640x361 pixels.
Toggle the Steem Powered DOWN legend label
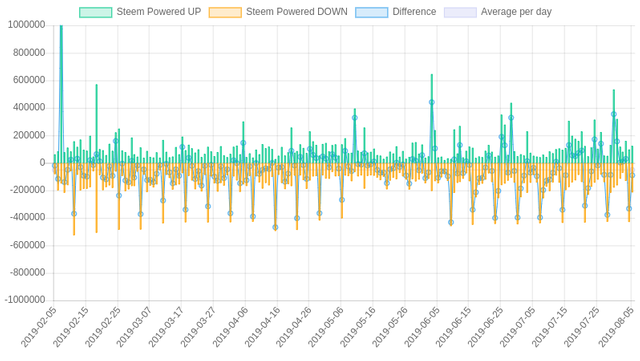tap(297, 12)
